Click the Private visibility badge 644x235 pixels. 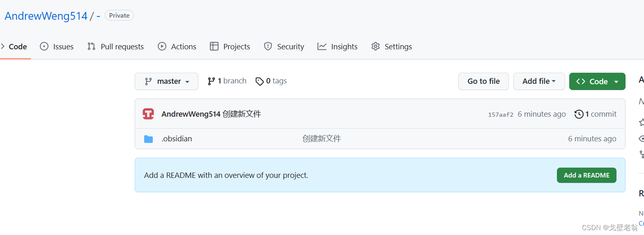119,16
